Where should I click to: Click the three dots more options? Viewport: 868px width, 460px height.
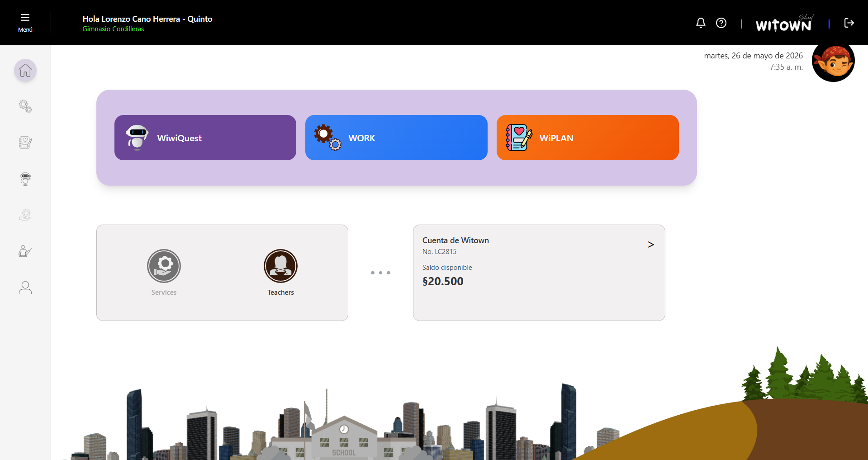pos(380,273)
